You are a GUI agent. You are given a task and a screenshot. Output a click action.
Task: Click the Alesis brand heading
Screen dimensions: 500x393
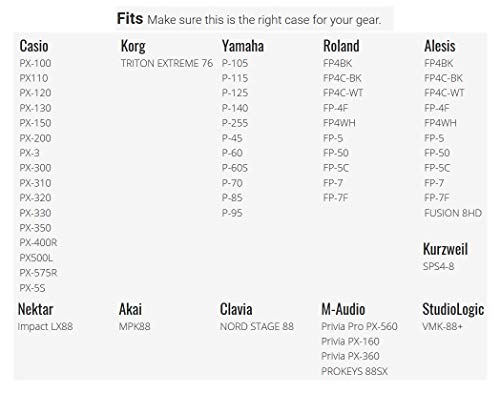tap(440, 46)
